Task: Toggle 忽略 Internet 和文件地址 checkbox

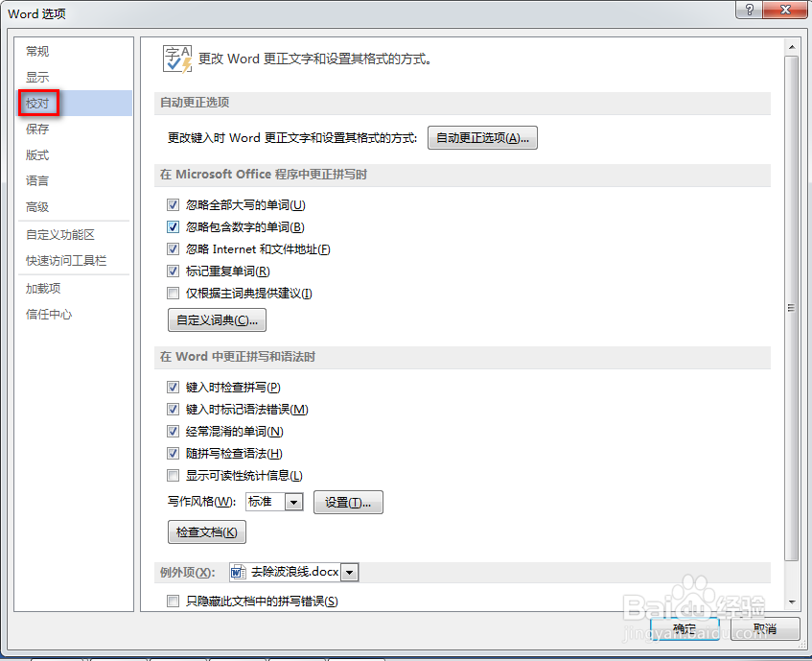Action: tap(173, 249)
